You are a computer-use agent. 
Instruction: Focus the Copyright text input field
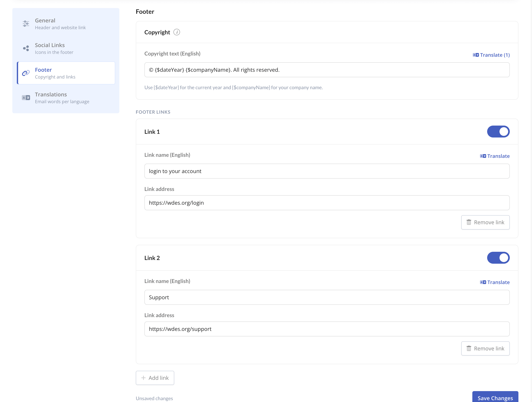[327, 70]
